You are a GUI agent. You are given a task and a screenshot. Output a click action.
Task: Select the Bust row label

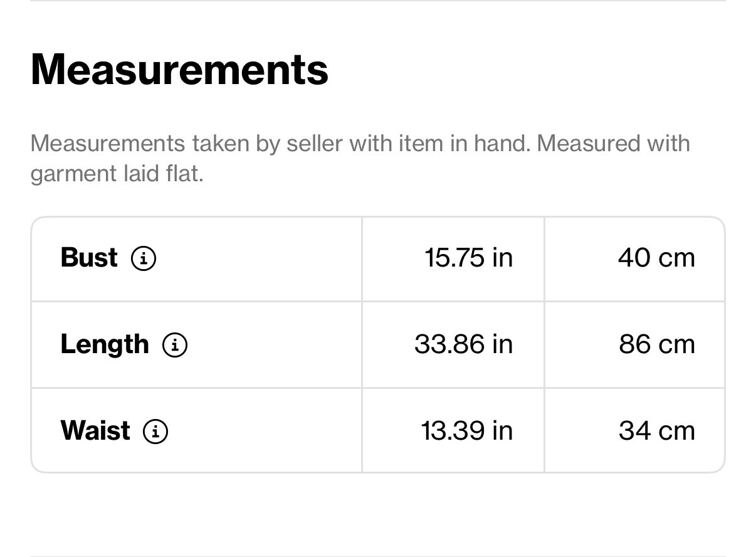[x=89, y=258]
